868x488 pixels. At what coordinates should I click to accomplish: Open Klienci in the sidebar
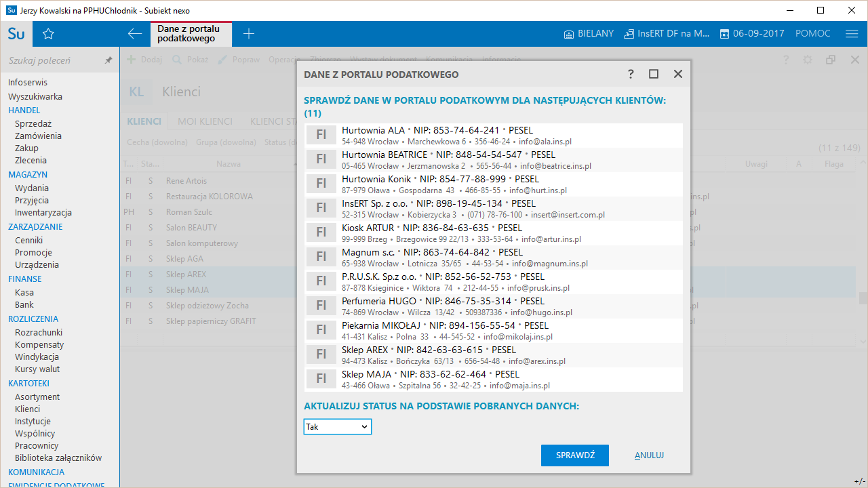pos(27,409)
